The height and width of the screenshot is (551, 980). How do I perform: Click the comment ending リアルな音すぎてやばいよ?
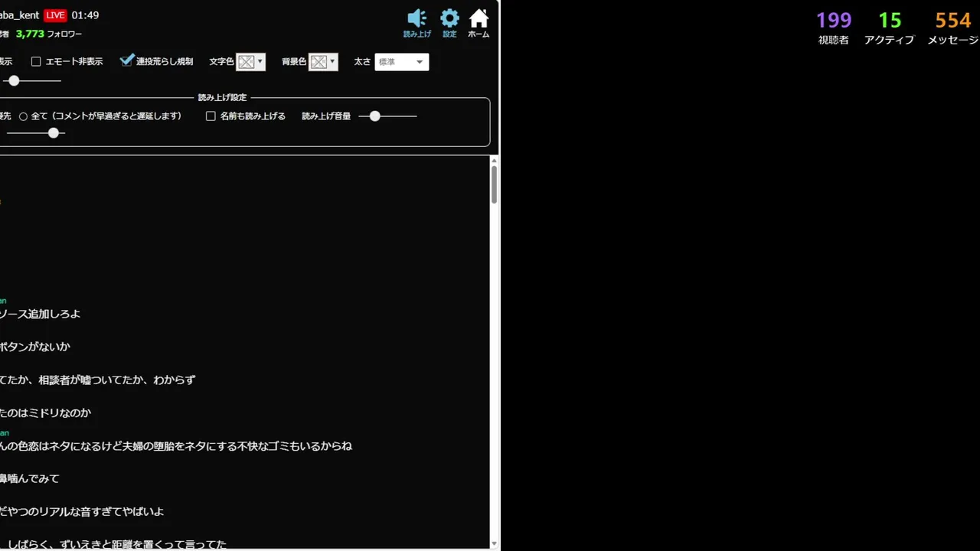click(82, 511)
